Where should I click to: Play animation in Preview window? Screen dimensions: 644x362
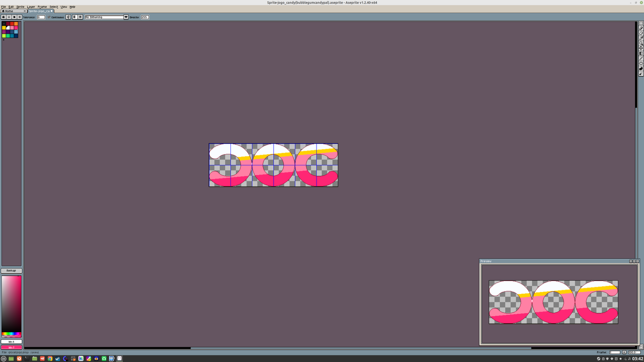pyautogui.click(x=634, y=261)
